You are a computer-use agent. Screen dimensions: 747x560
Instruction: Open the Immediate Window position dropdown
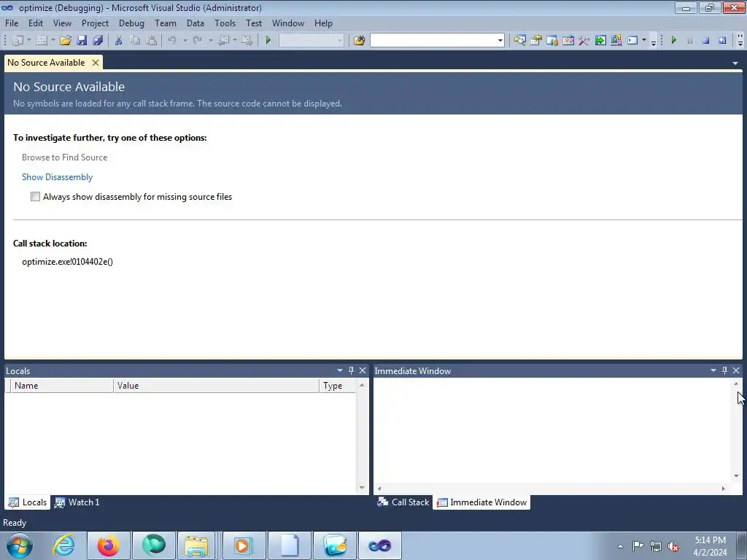point(713,370)
